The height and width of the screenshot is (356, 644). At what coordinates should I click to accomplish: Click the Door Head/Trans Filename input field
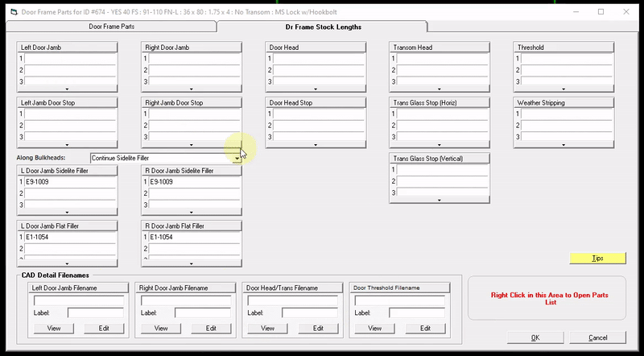(293, 300)
